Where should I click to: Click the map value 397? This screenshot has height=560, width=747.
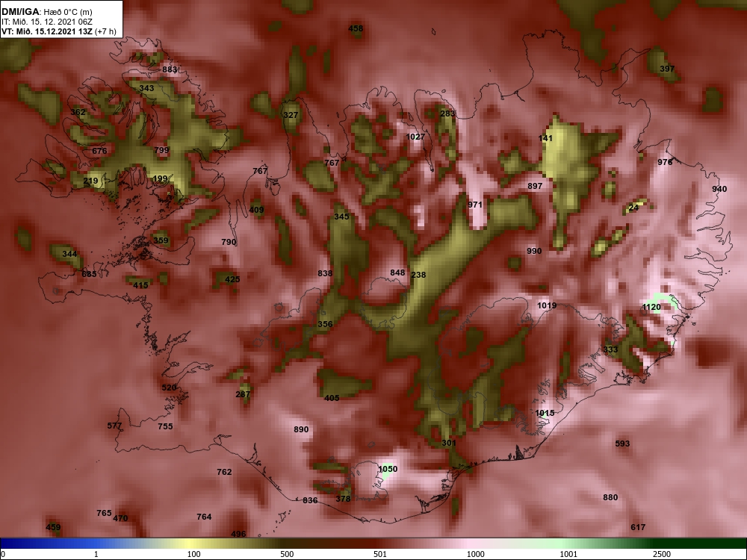tap(667, 69)
